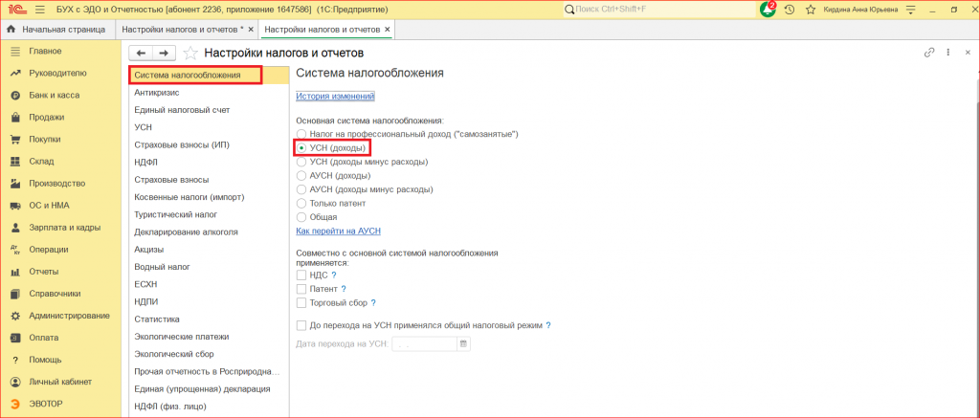Select АУСН (доходы) radio button
This screenshot has width=980, height=418.
pyautogui.click(x=301, y=176)
